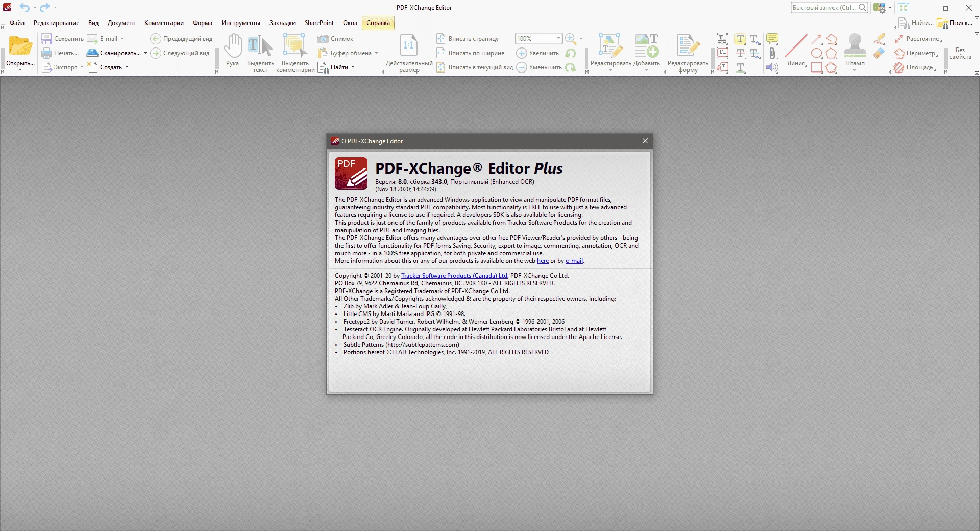Select the Hand (Рука) tool
This screenshot has height=531, width=980.
click(x=233, y=50)
